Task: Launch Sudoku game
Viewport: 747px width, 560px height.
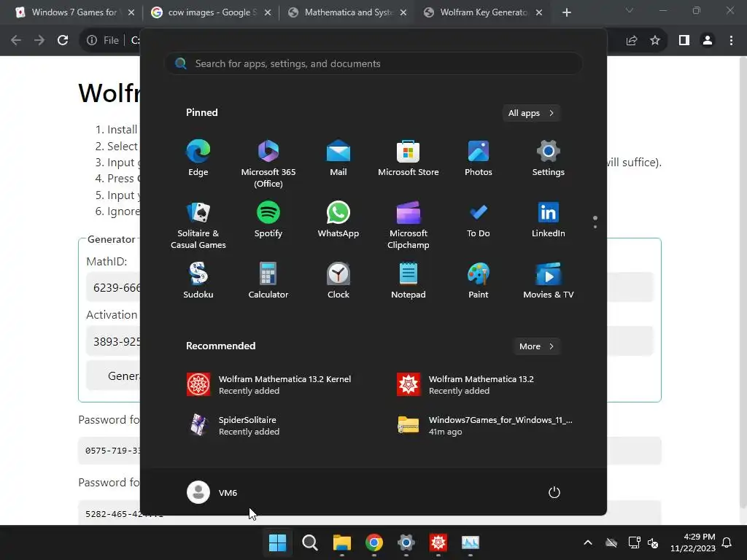Action: 198,281
